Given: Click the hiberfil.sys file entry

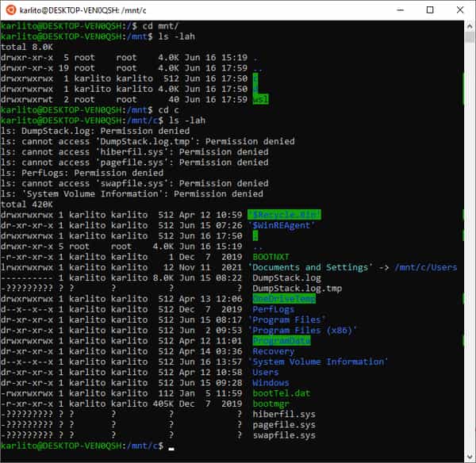Looking at the screenshot, I should 284,414.
